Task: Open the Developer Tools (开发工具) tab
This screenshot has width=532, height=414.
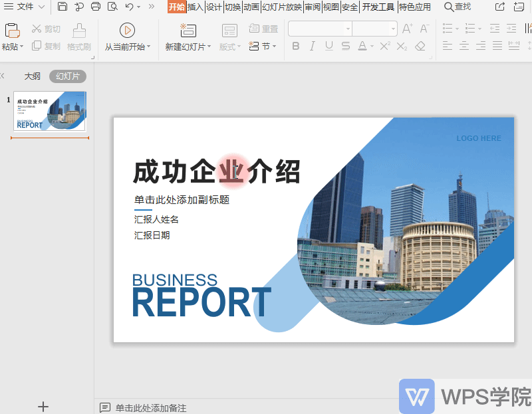Action: [378, 7]
